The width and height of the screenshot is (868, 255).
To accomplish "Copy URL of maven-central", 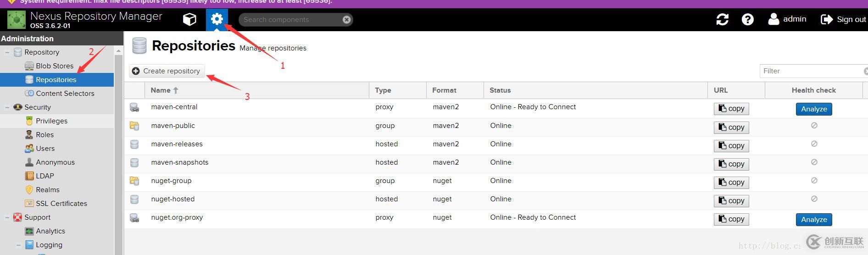I will pos(731,109).
